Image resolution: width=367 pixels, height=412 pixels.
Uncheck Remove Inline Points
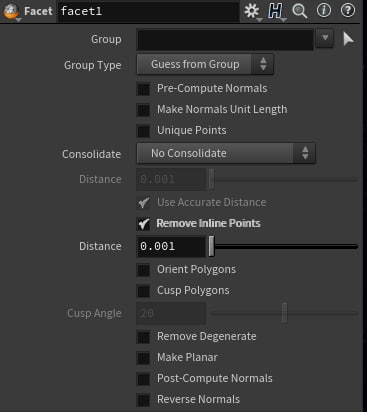pyautogui.click(x=144, y=224)
